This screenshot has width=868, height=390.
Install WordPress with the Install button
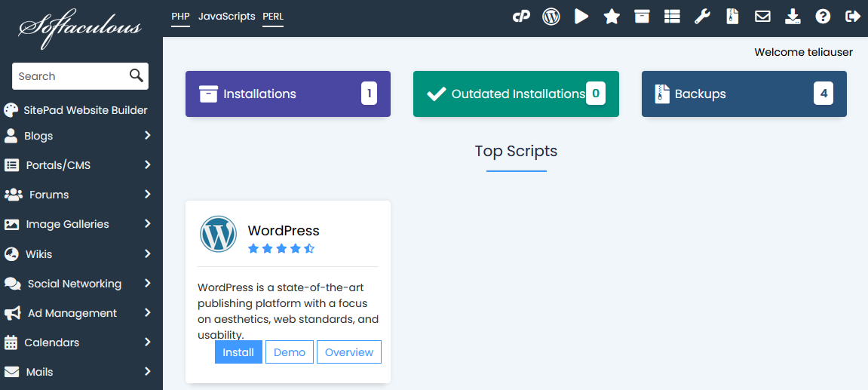pos(238,352)
